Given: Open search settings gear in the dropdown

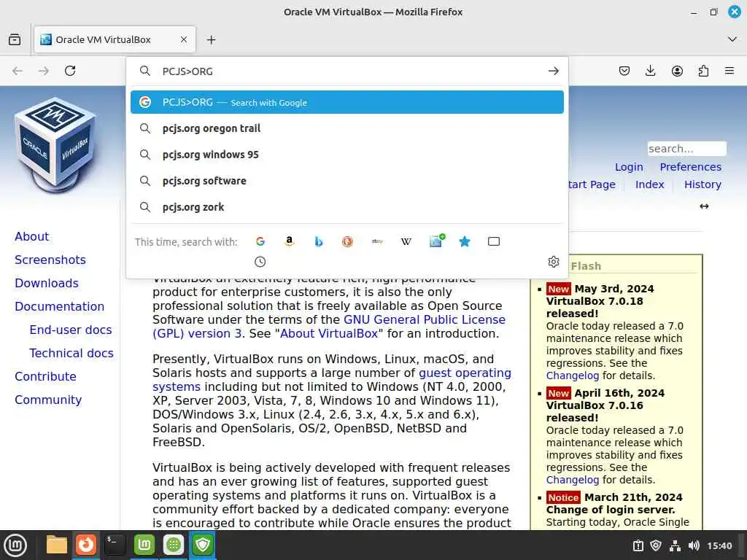Looking at the screenshot, I should click(553, 262).
